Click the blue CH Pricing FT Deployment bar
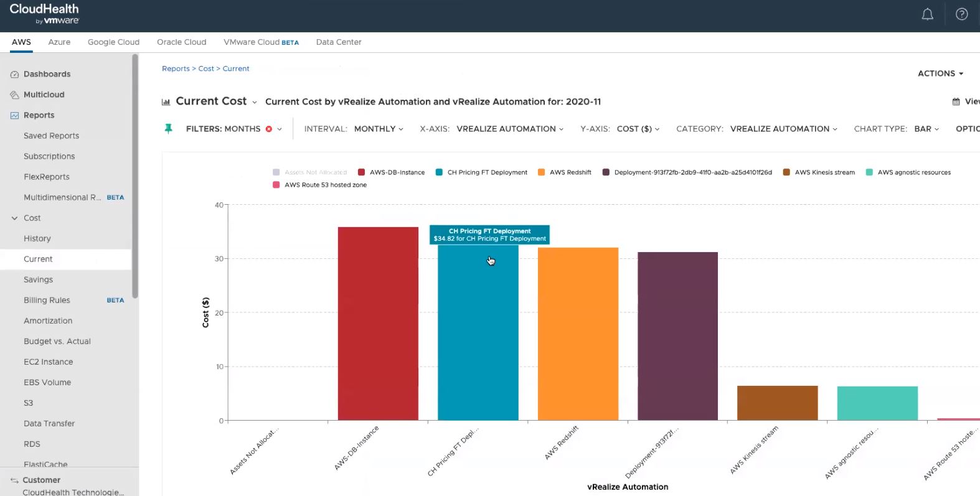The image size is (980, 496). pos(478,333)
